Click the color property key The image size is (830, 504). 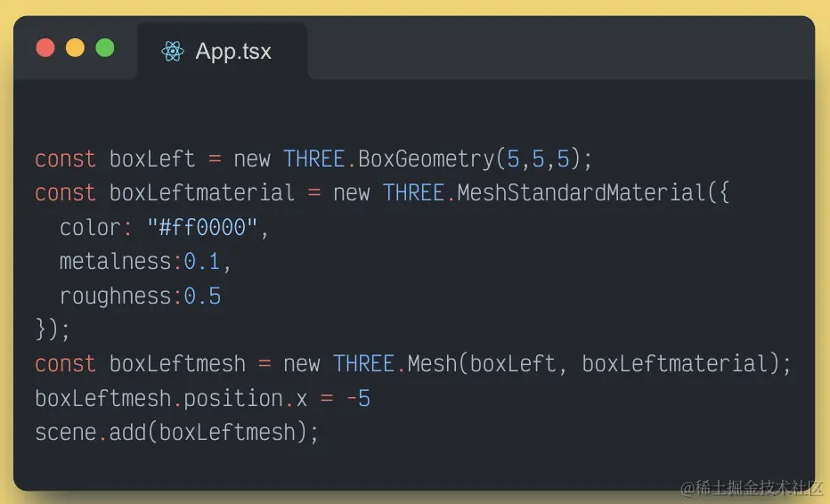click(89, 228)
